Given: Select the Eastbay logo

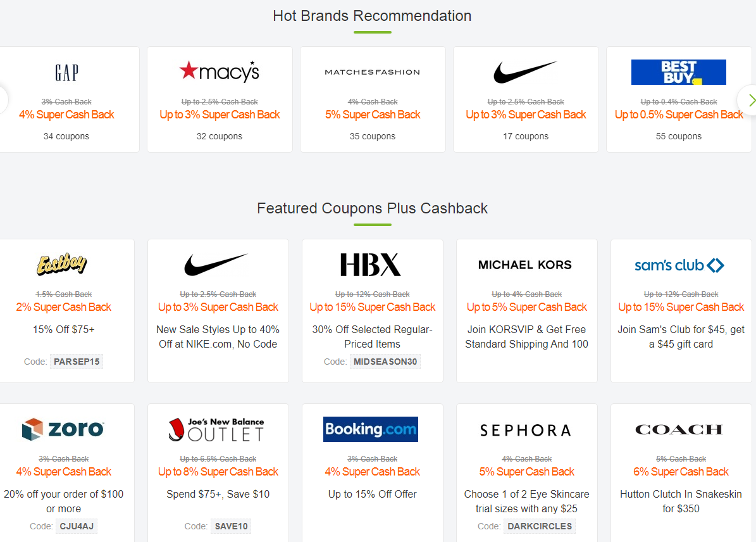Looking at the screenshot, I should click(x=61, y=264).
